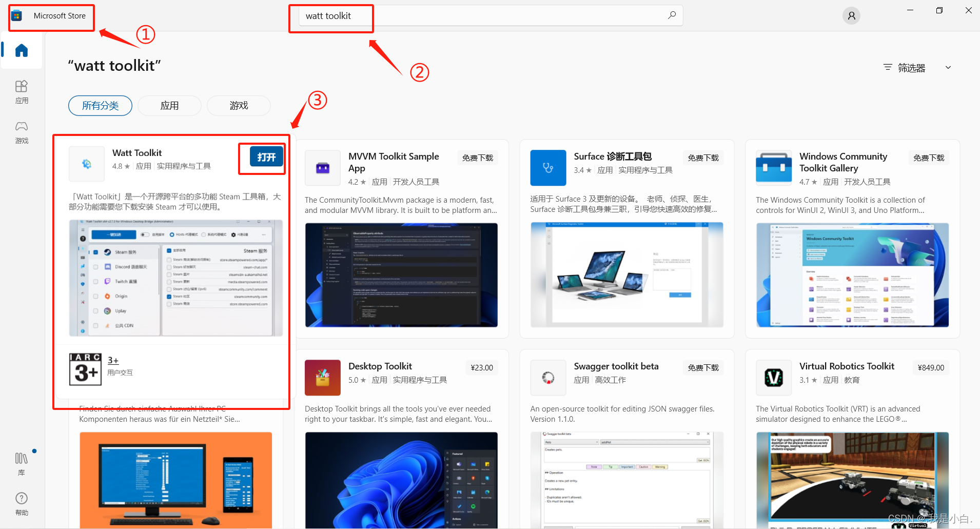Go to Home in the sidebar
The width and height of the screenshot is (980, 529).
tap(22, 50)
